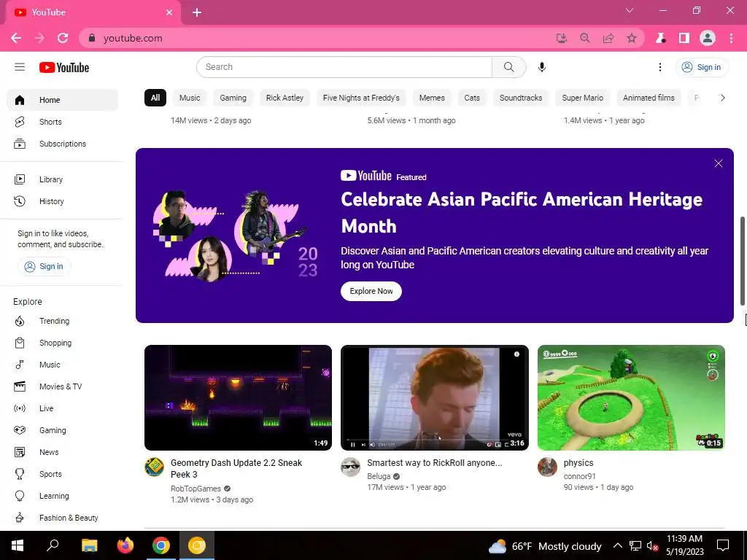Select the All filter chip
Screen dimensions: 747x560
[x=155, y=98]
